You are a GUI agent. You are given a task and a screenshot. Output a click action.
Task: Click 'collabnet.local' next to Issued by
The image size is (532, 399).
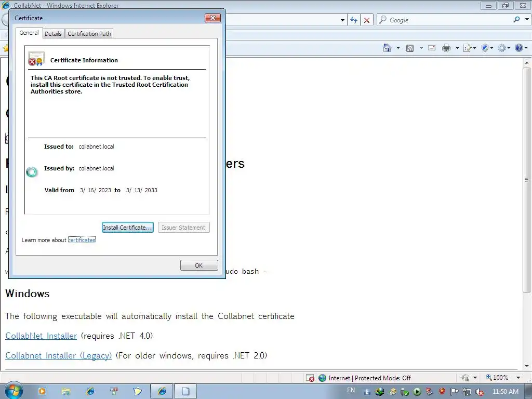96,168
